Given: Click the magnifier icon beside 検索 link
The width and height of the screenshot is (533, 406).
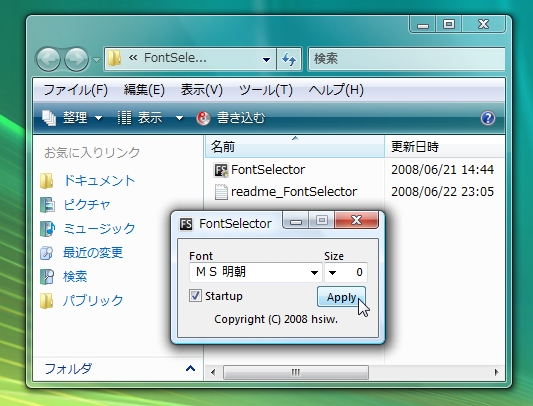Looking at the screenshot, I should tap(47, 276).
